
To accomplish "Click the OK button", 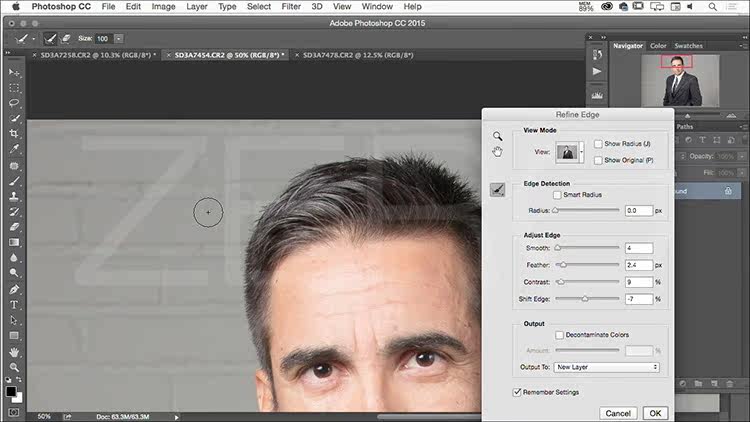I will pos(654,412).
